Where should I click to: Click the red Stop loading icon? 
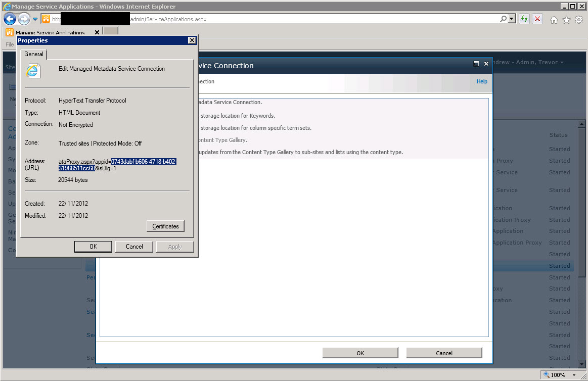(x=537, y=19)
